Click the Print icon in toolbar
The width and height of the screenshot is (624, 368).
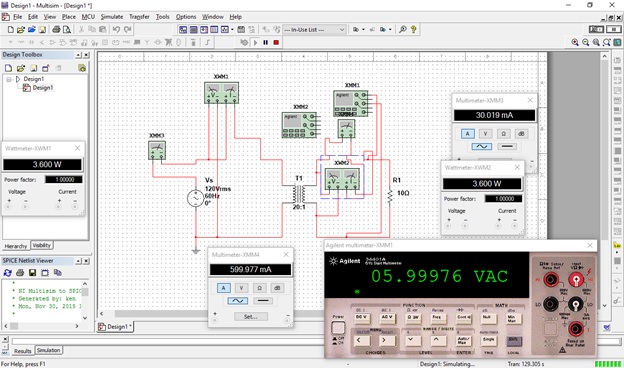[56, 29]
